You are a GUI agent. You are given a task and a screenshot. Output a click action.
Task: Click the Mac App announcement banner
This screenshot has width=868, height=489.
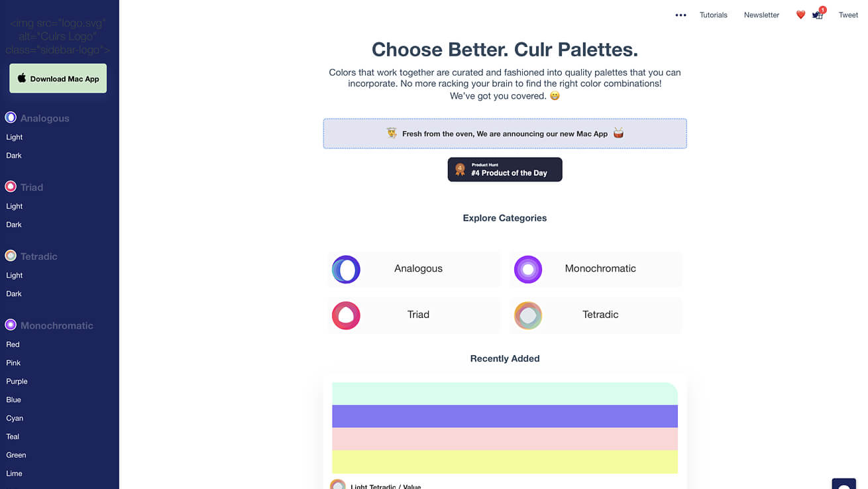pos(505,134)
